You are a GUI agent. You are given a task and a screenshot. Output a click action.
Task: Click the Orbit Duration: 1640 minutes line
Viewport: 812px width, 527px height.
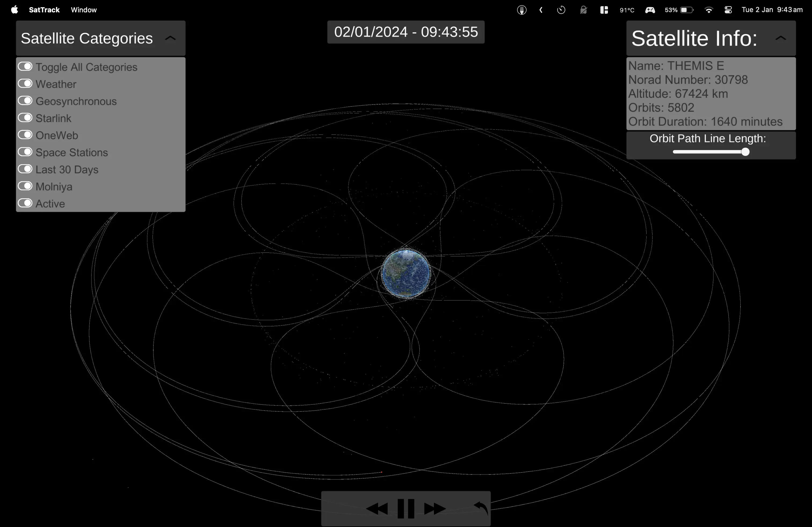(x=706, y=122)
